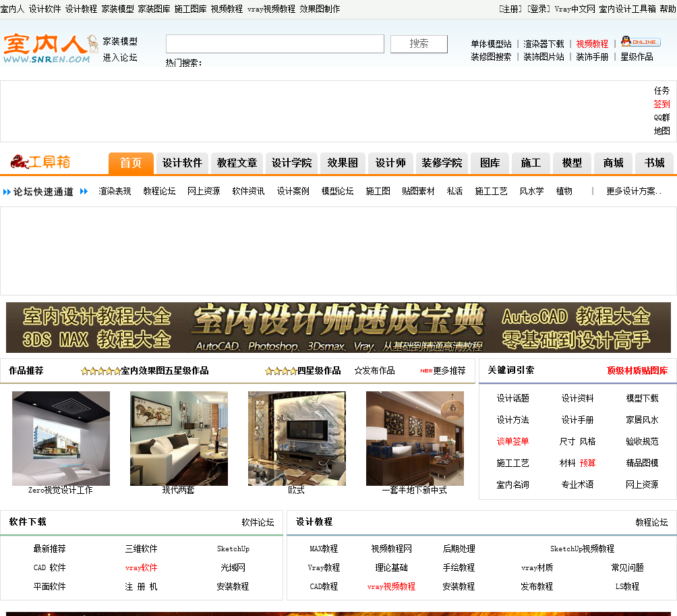The image size is (677, 616).
Task: Click the four-star rating icons
Action: pyautogui.click(x=281, y=371)
